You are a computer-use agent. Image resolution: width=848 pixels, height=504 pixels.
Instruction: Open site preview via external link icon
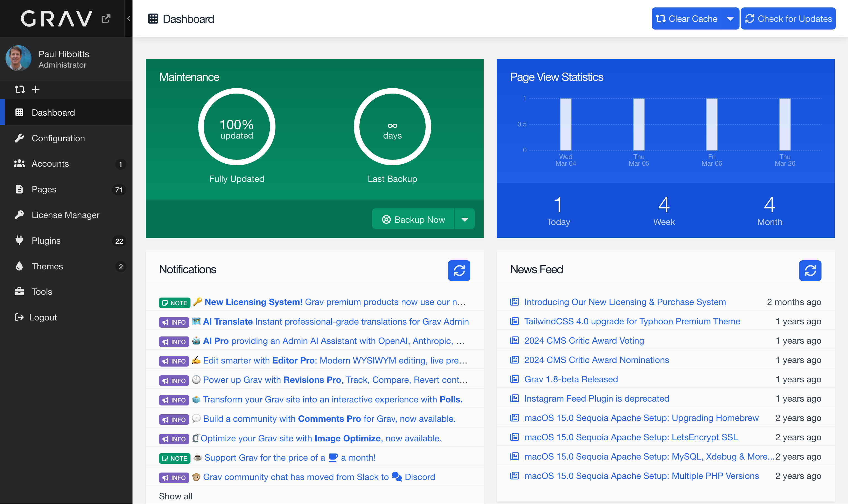[106, 18]
